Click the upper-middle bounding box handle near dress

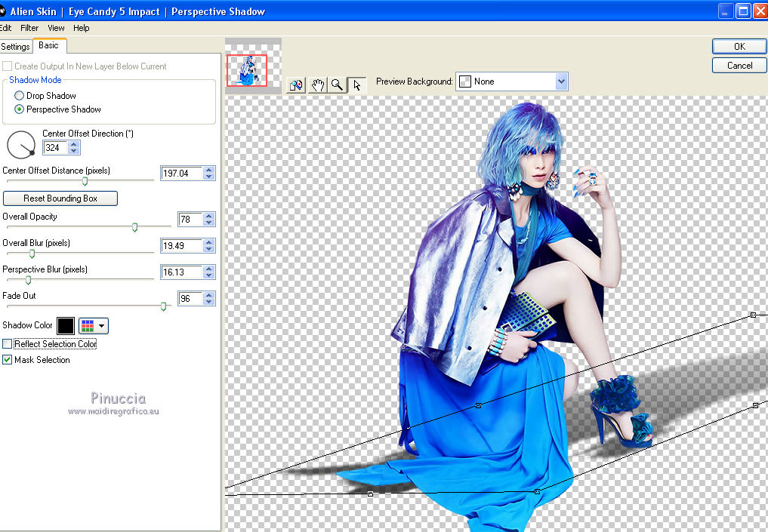[479, 405]
